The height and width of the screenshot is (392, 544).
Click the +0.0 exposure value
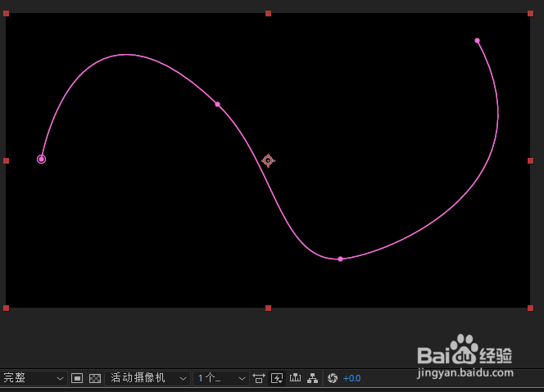point(351,378)
